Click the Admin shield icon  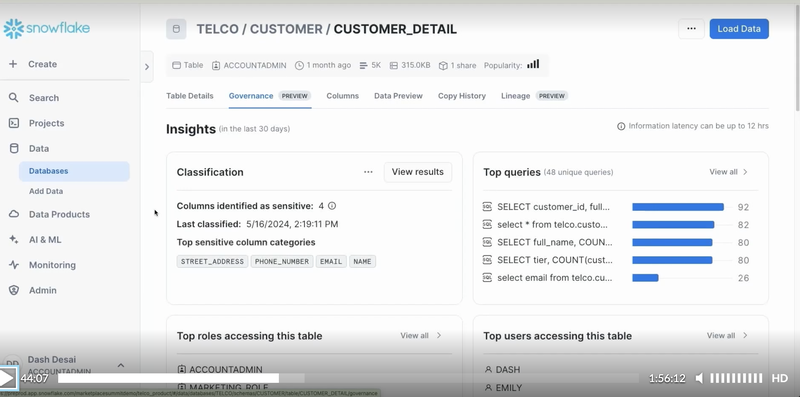14,290
